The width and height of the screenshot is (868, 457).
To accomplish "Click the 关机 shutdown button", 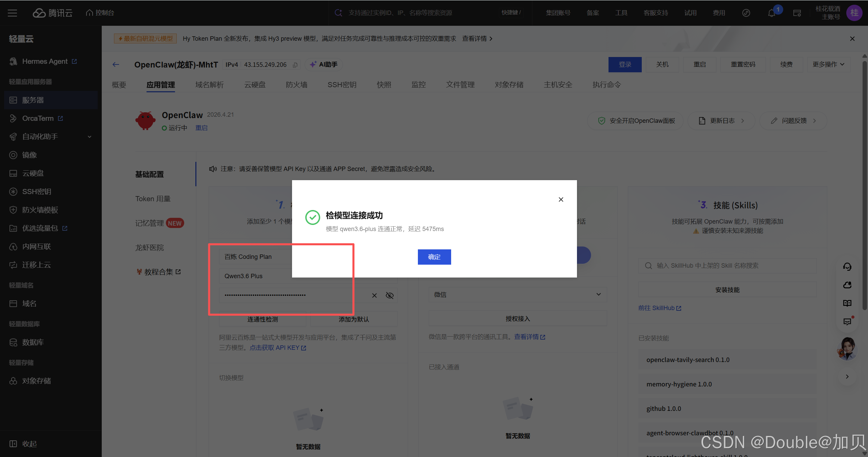I will pyautogui.click(x=662, y=64).
